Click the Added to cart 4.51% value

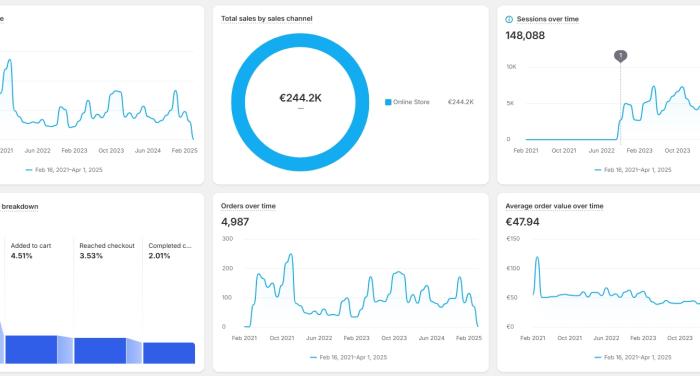coord(21,256)
